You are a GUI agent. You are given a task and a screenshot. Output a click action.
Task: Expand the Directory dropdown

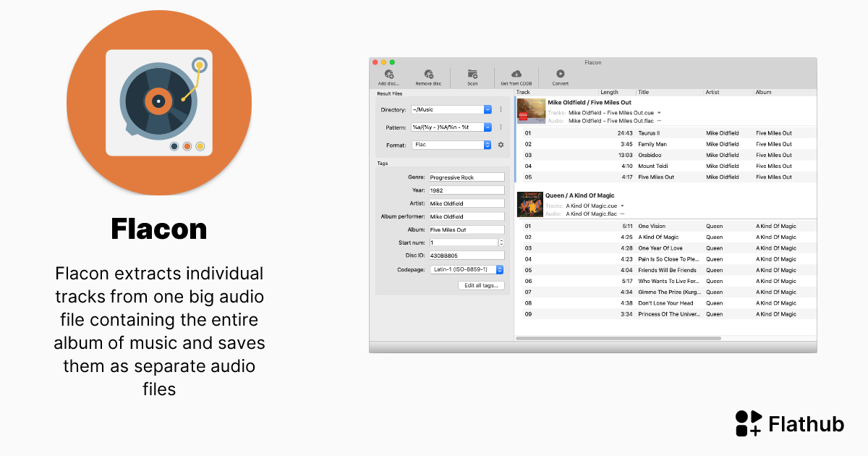pyautogui.click(x=488, y=109)
